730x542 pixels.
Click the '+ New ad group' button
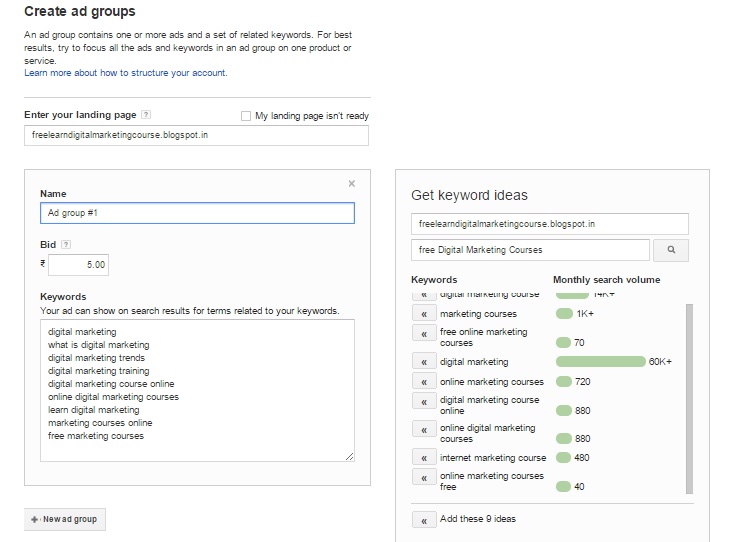64,519
